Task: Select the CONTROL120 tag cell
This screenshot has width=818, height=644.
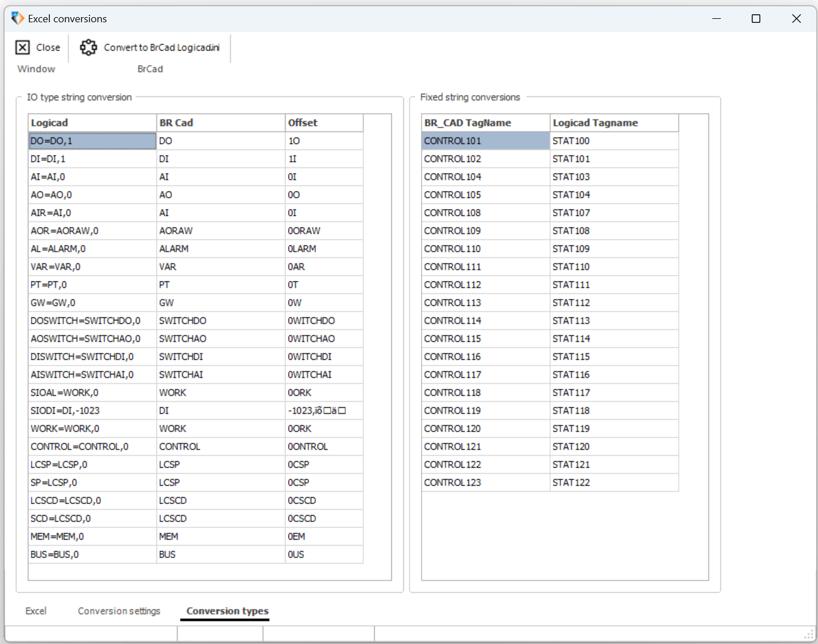Action: [x=486, y=429]
